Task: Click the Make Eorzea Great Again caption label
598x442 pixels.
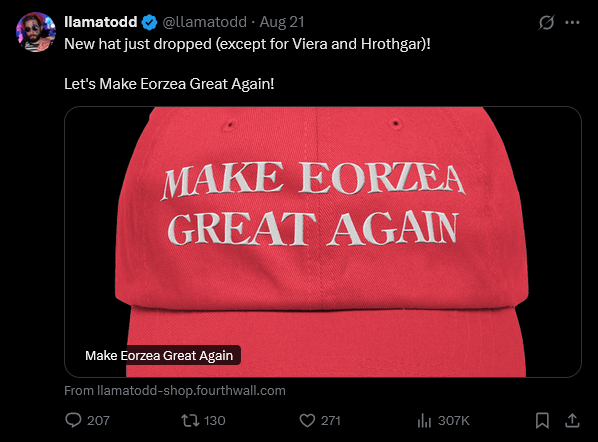Action: tap(159, 355)
